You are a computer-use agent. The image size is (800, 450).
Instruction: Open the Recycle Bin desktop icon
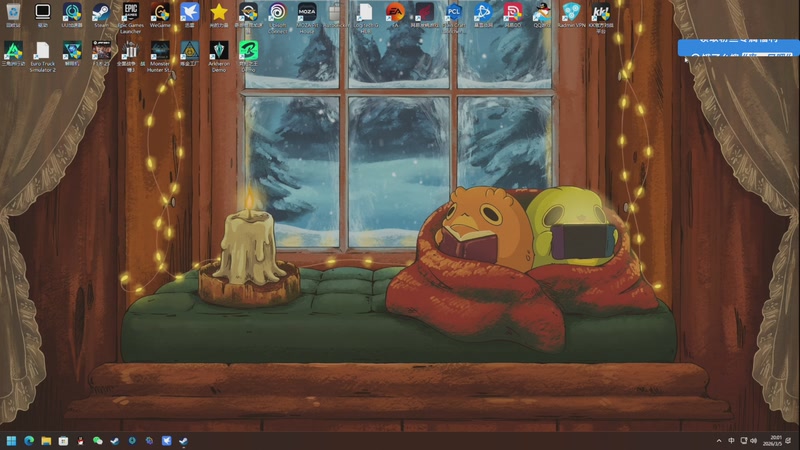point(13,15)
